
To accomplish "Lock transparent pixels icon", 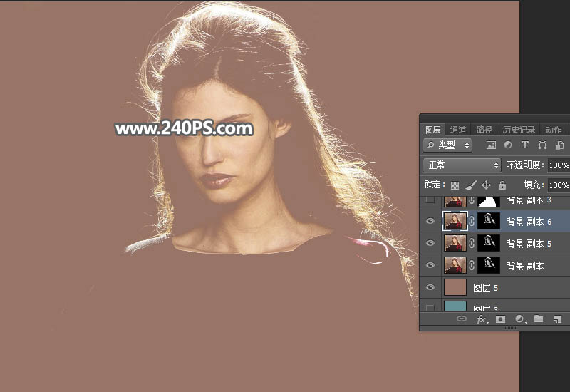I will coord(455,185).
